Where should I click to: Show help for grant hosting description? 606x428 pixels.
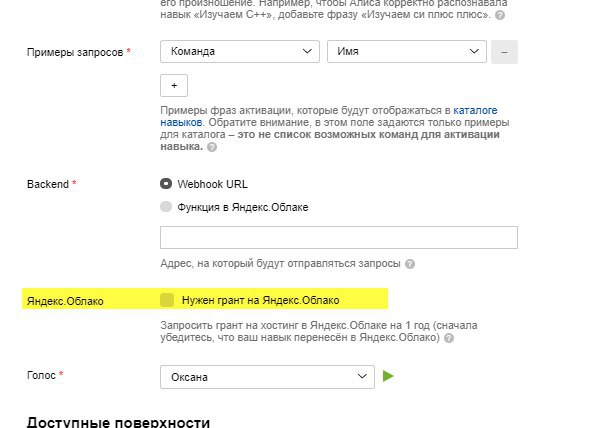pos(449,338)
